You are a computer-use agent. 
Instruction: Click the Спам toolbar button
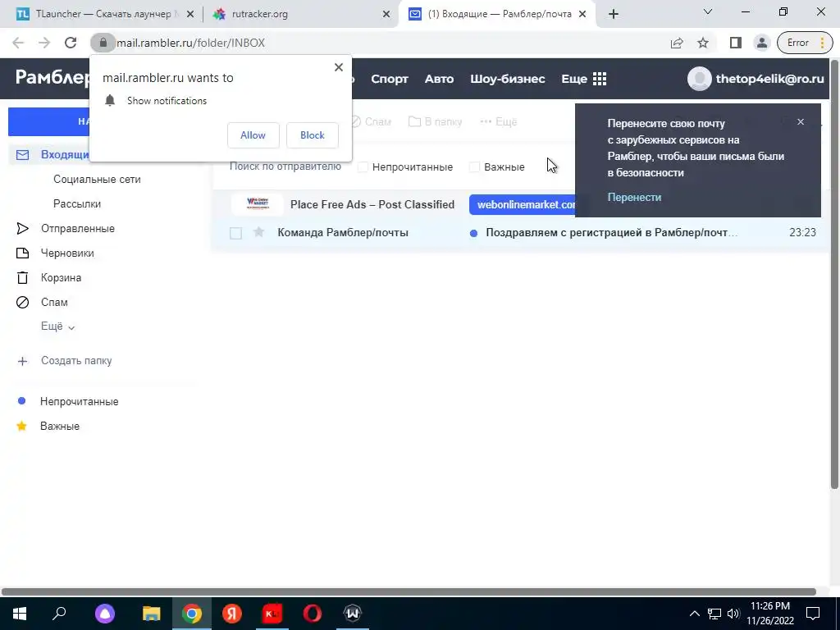(x=371, y=121)
